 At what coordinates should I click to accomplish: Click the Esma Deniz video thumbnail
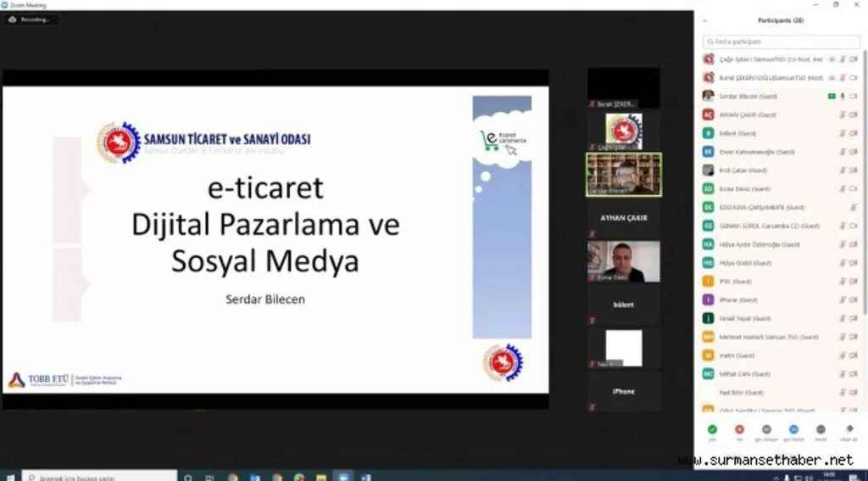624,261
